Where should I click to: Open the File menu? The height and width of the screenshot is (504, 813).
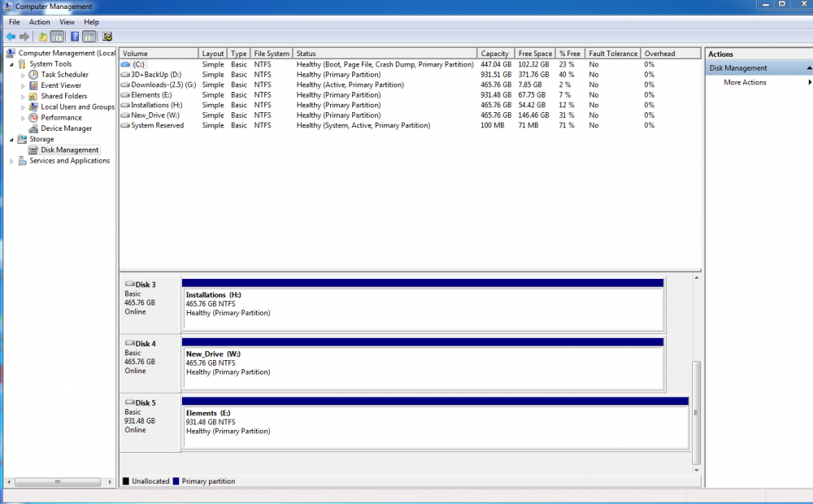[x=14, y=22]
